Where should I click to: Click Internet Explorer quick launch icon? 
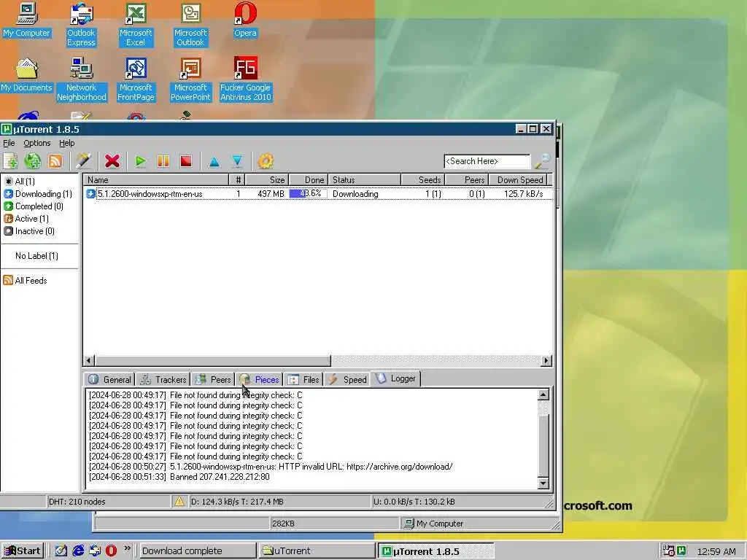click(x=78, y=551)
